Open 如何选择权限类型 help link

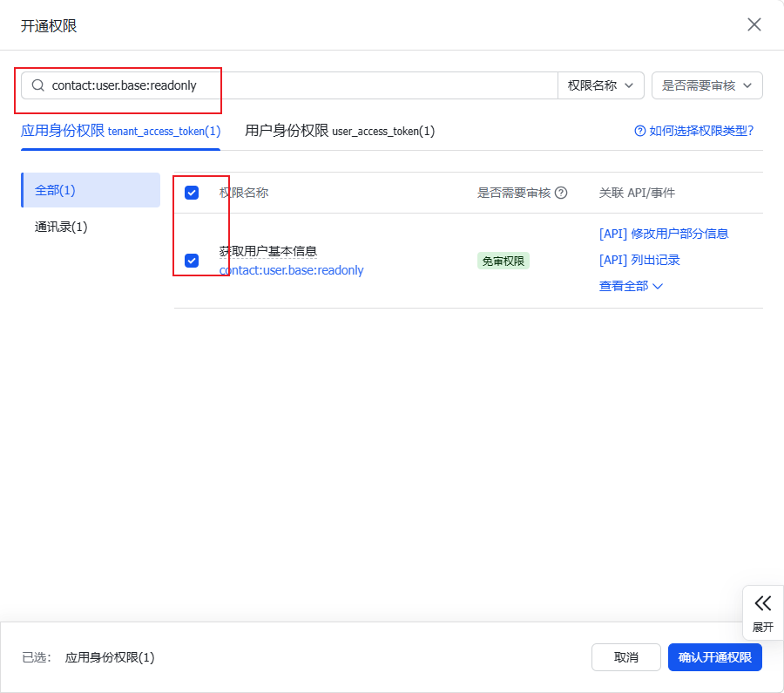[x=693, y=131]
